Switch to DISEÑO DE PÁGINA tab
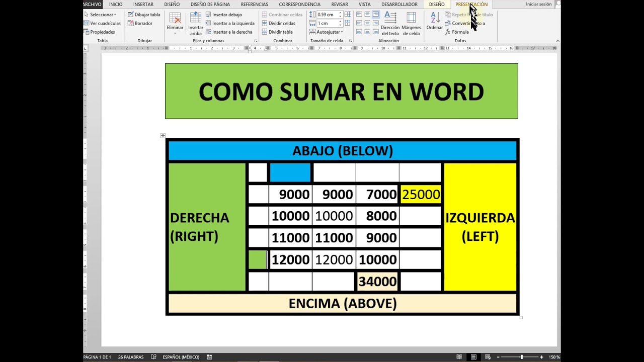 210,4
